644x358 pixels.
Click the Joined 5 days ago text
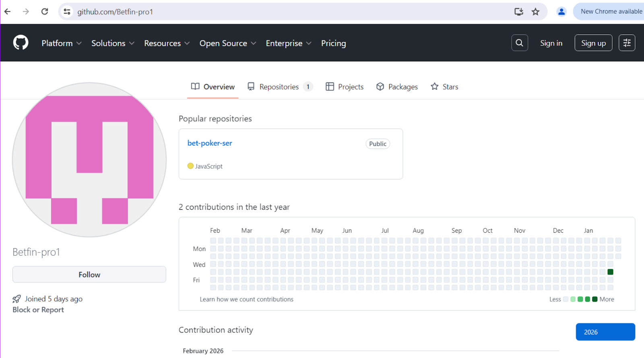[x=54, y=299]
